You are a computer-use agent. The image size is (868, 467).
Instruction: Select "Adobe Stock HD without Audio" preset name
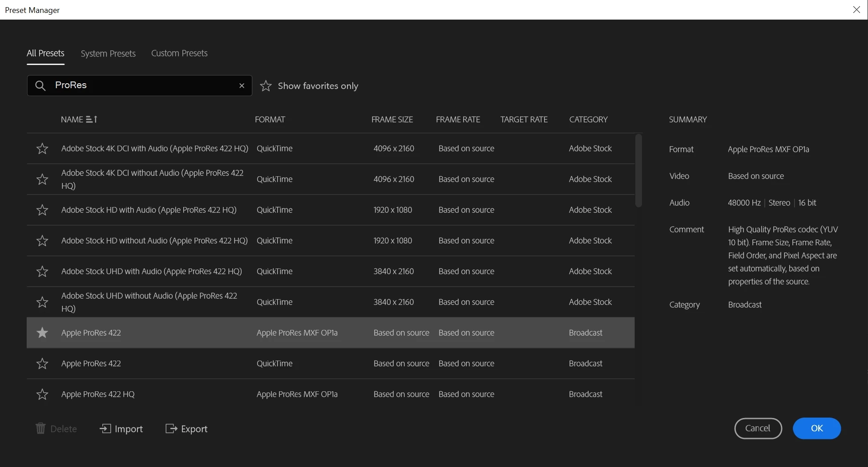[154, 240]
